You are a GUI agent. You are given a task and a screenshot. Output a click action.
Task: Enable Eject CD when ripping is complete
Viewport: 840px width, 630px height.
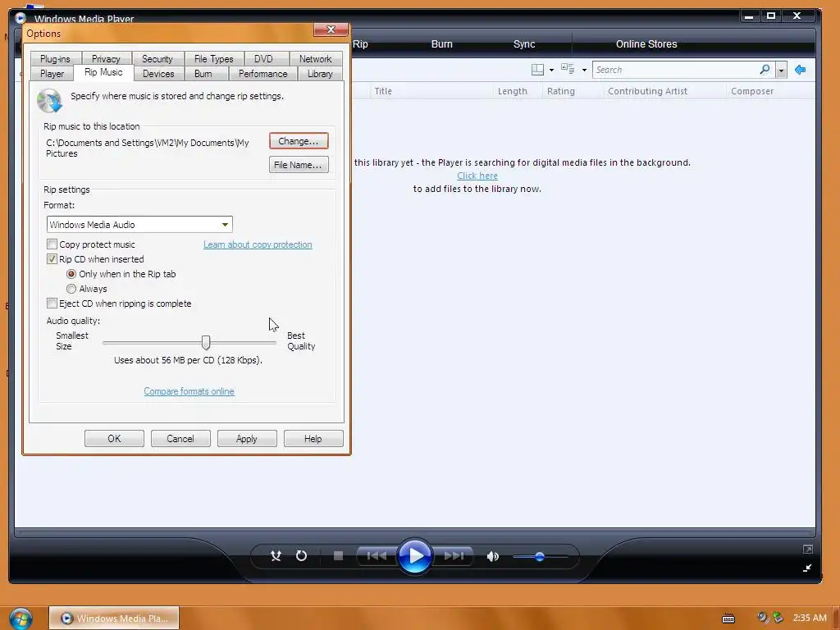point(52,304)
